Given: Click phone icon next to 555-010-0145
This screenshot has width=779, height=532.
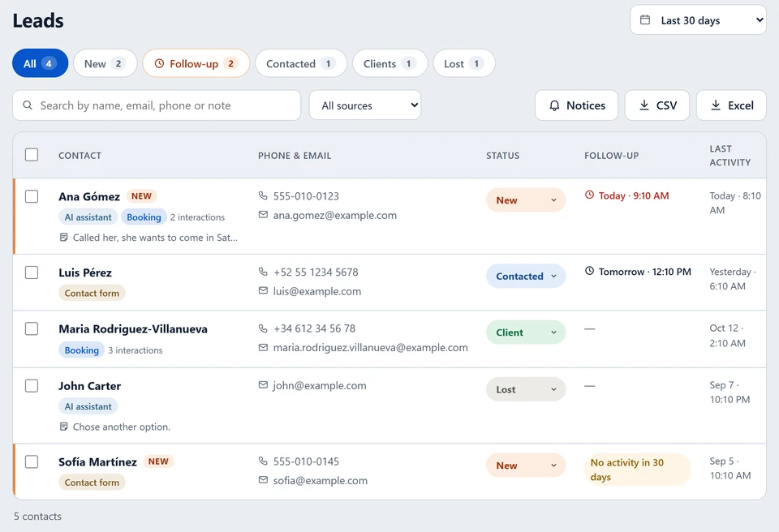Looking at the screenshot, I should [x=263, y=461].
